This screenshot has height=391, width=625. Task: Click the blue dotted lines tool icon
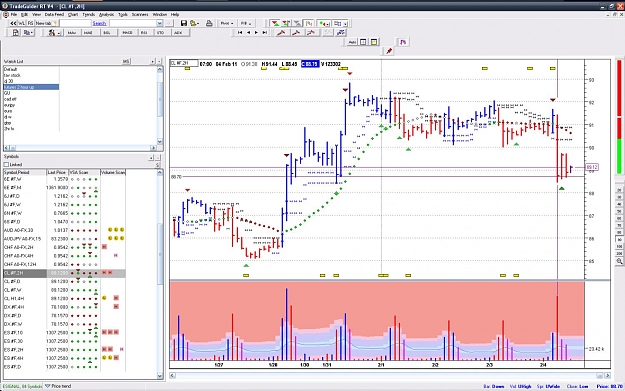coord(340,33)
